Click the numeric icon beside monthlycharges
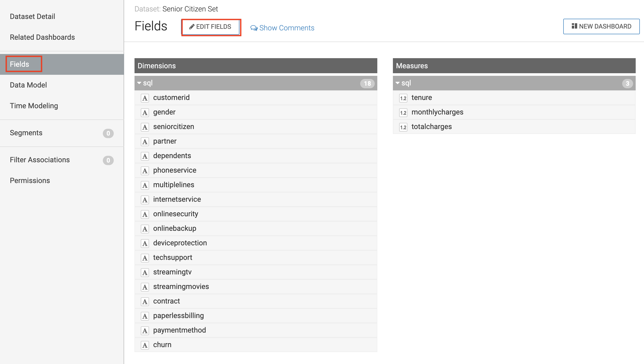 403,112
